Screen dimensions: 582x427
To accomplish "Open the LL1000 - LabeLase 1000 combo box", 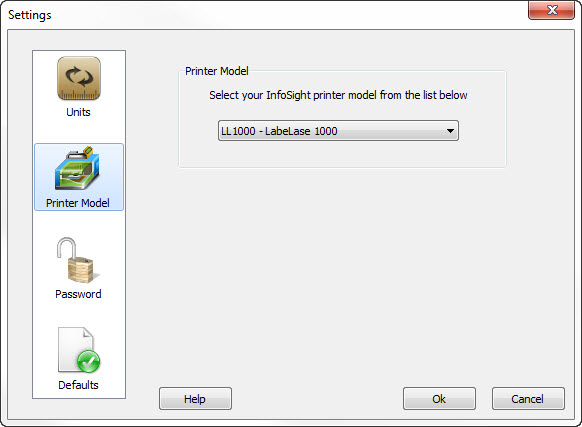I will (338, 131).
